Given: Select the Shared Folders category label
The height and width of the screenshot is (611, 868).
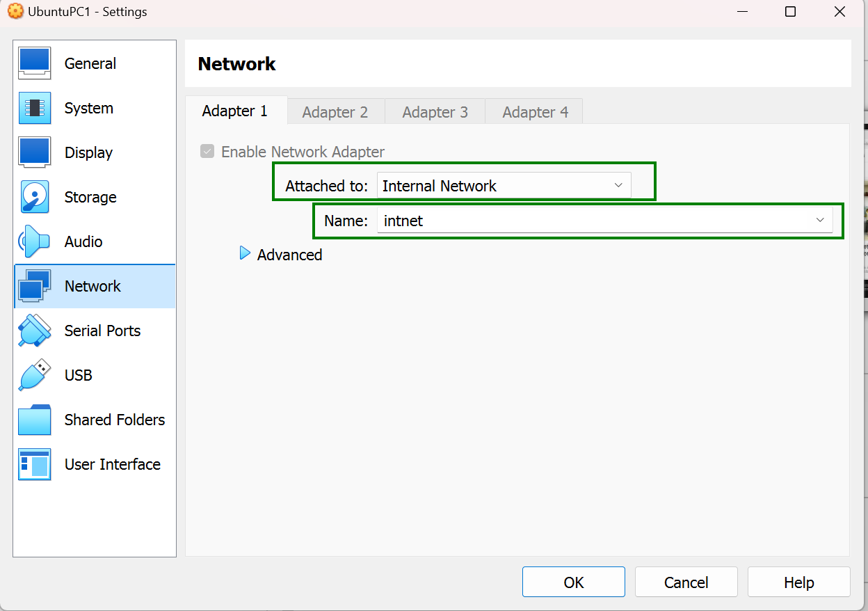Looking at the screenshot, I should (115, 420).
